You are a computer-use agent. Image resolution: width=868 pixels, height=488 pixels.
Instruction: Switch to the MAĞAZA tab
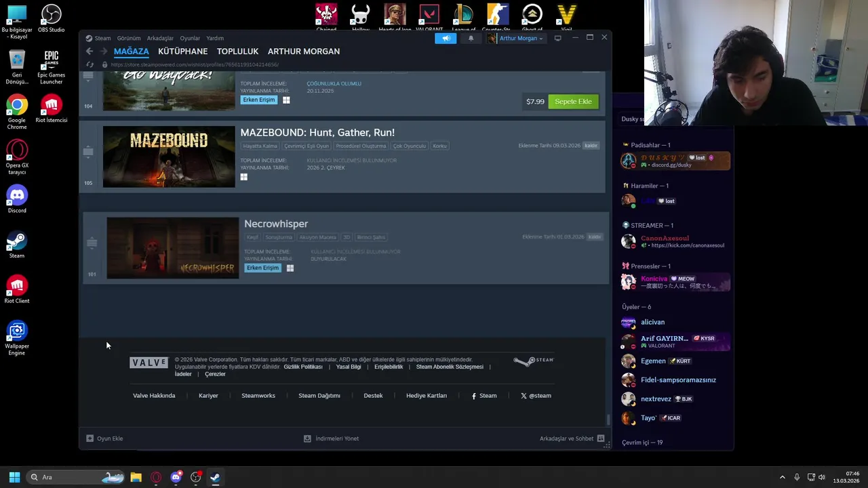[x=132, y=52]
